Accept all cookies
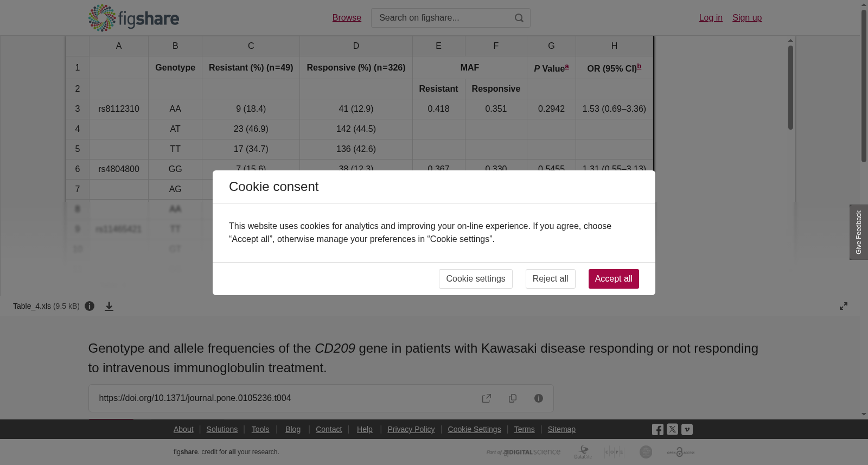Image resolution: width=868 pixels, height=465 pixels. click(614, 279)
